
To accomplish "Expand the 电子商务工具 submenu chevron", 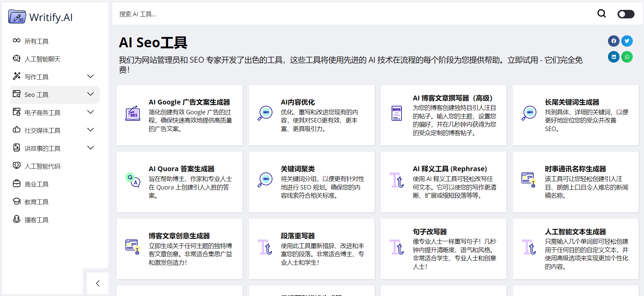I will [90, 112].
